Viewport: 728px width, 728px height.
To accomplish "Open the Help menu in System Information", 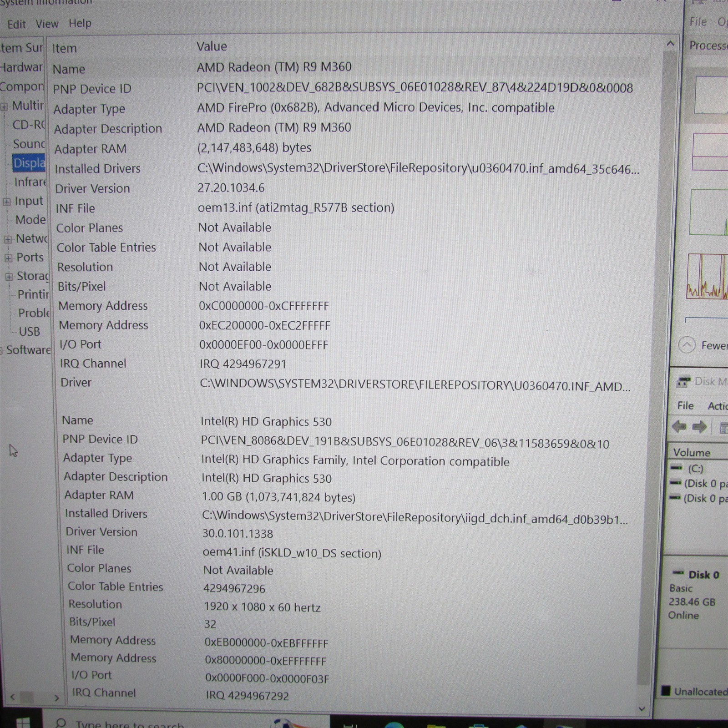I will pos(80,23).
